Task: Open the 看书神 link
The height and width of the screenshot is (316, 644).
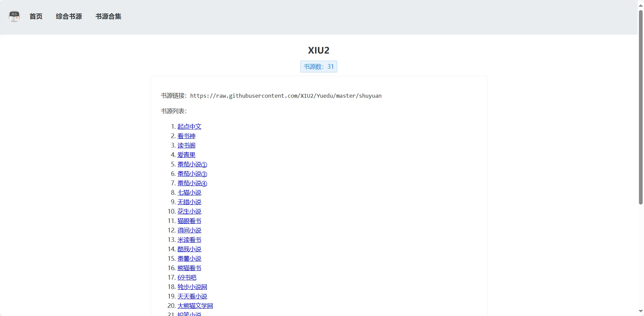Action: tap(186, 136)
